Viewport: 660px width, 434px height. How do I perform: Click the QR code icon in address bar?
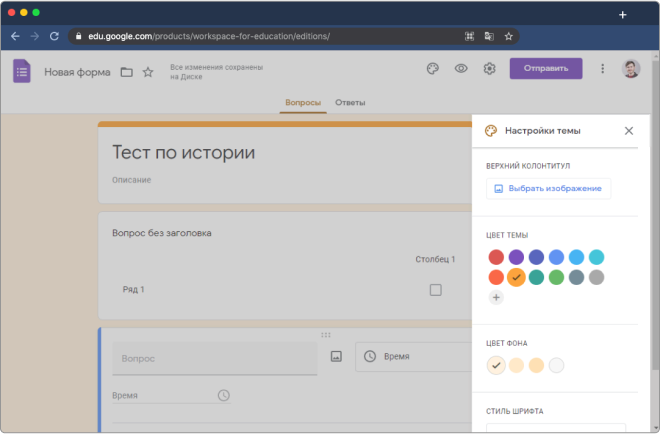[x=469, y=36]
